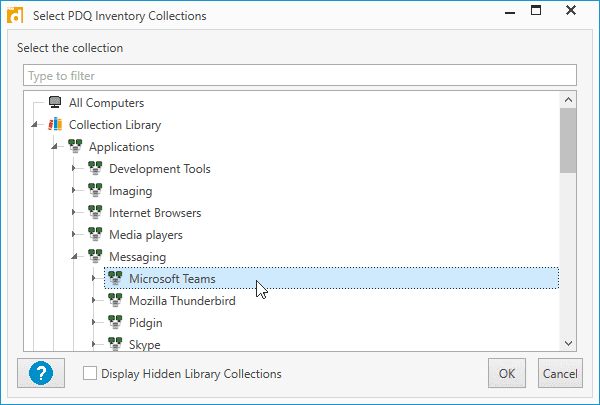Enable Display Hidden Library Collections checkbox
Screen dimensions: 600x405
(90, 373)
